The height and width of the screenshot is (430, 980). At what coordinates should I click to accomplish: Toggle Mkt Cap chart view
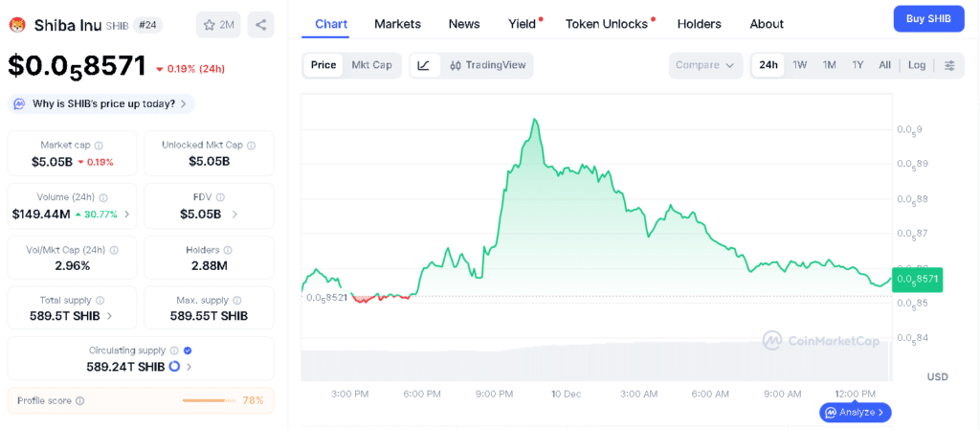(x=371, y=65)
